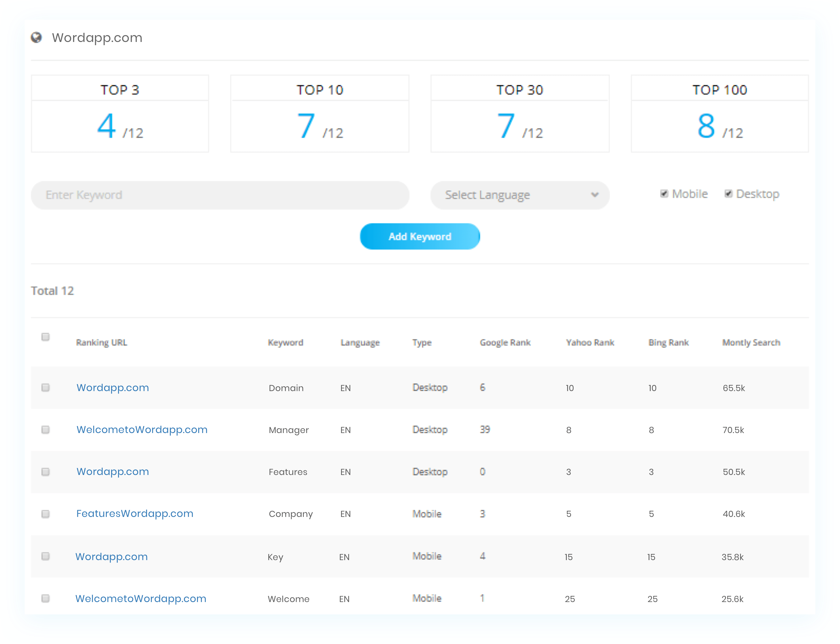Image resolution: width=840 pixels, height=644 pixels.
Task: Open the WelcometoWordapp.com Welcome ranking link
Action: click(141, 598)
